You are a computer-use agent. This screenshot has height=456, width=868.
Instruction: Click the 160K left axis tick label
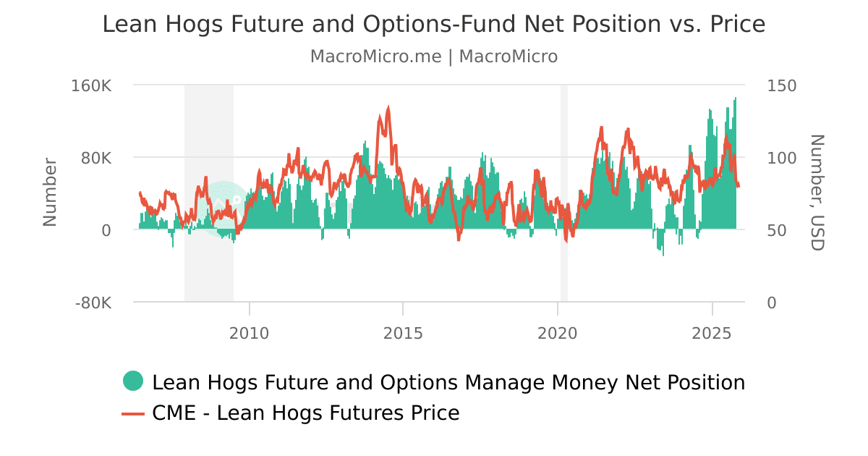pyautogui.click(x=93, y=85)
